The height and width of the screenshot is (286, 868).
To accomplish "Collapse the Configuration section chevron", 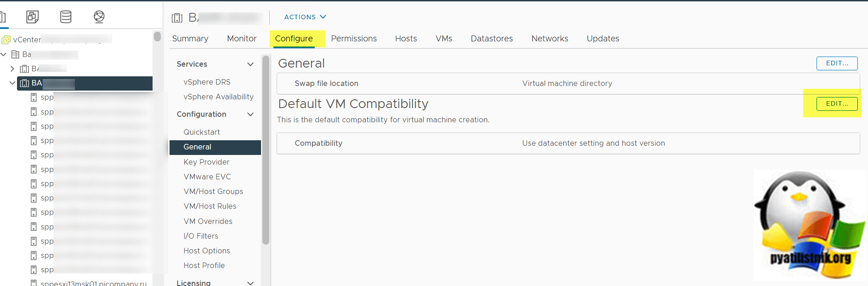I will [x=250, y=114].
